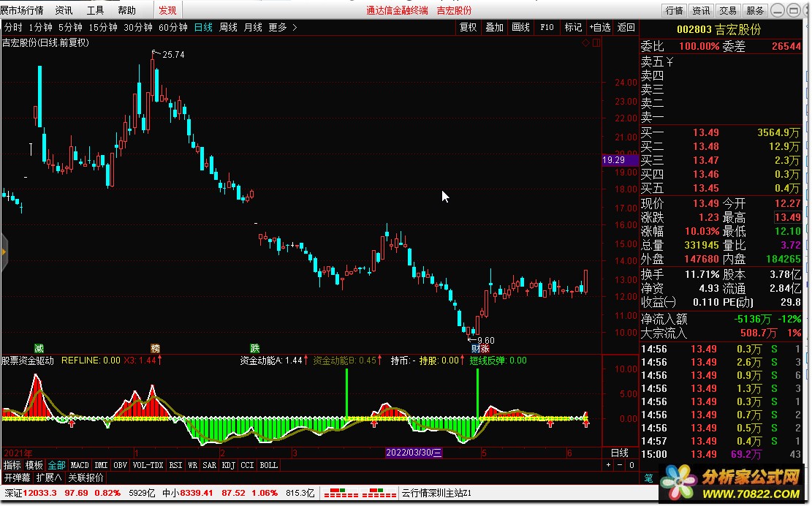The width and height of the screenshot is (812, 506).
Task: Click the 2022/03/30 date marker on timeline
Action: [x=414, y=453]
